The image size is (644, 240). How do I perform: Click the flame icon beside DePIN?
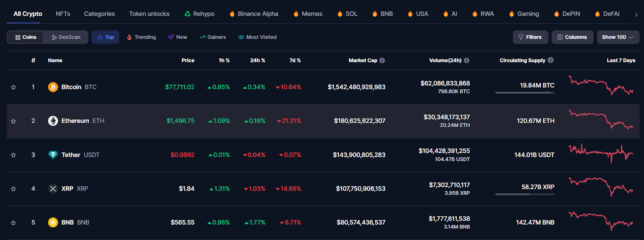pos(557,14)
